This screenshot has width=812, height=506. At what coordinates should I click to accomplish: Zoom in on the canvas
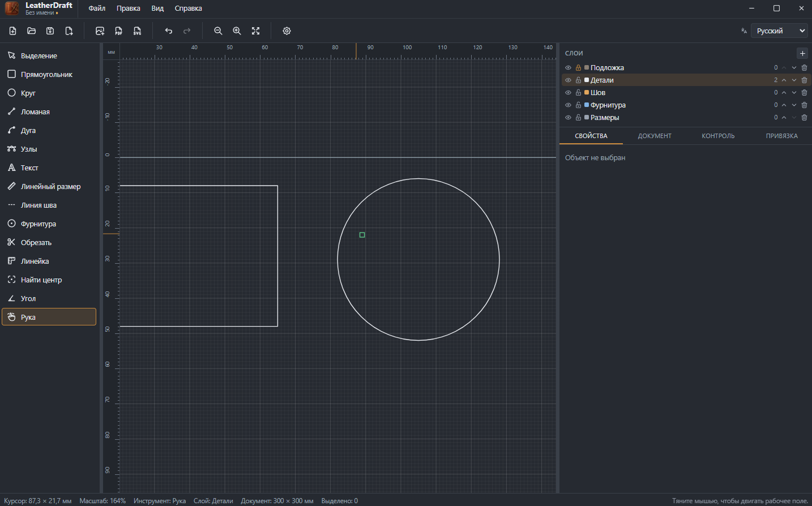(x=237, y=31)
